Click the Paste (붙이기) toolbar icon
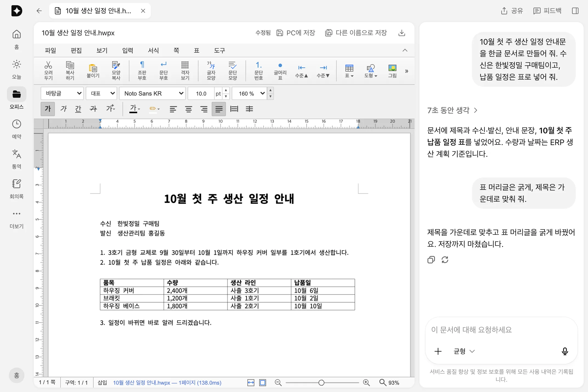This screenshot has width=588, height=392. click(x=93, y=70)
